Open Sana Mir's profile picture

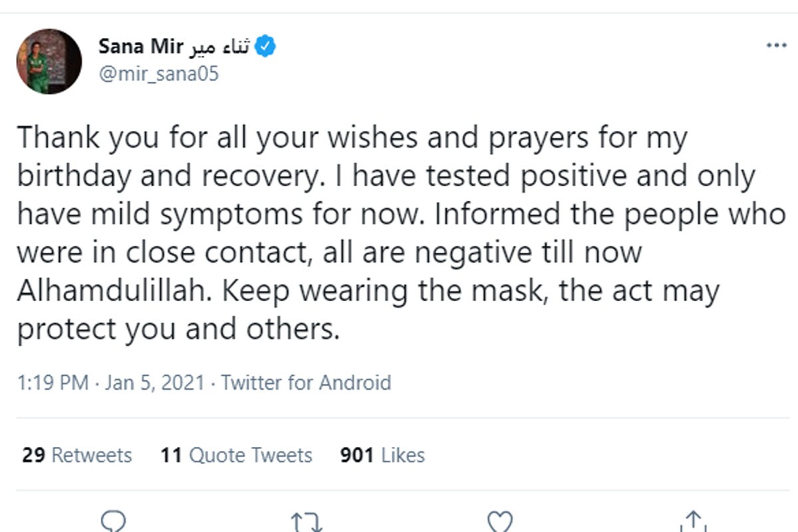49,61
